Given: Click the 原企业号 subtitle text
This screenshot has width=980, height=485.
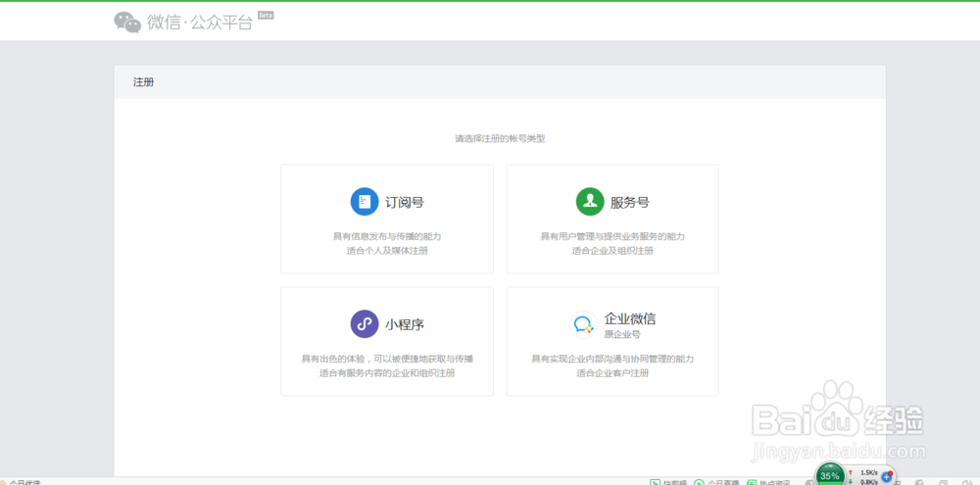Looking at the screenshot, I should [x=622, y=334].
